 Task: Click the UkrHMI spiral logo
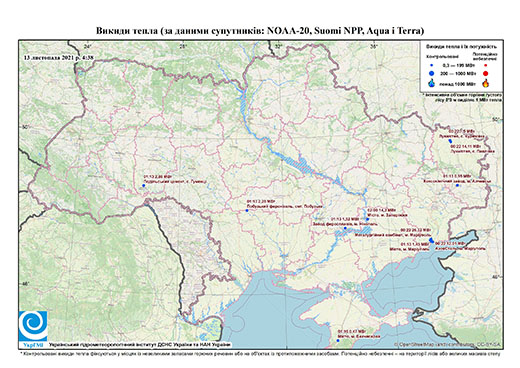[x=33, y=326]
